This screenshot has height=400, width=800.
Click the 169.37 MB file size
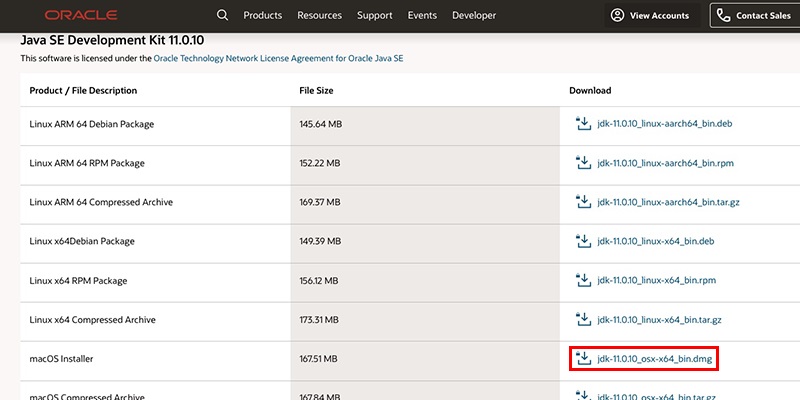(320, 202)
